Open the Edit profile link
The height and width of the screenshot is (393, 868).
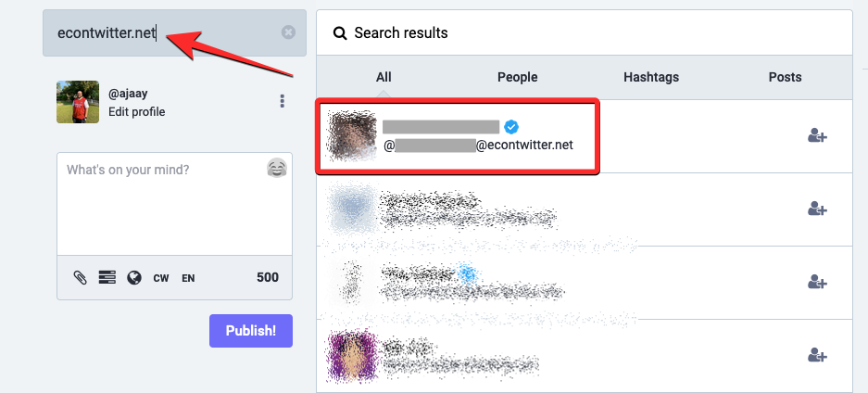click(136, 112)
